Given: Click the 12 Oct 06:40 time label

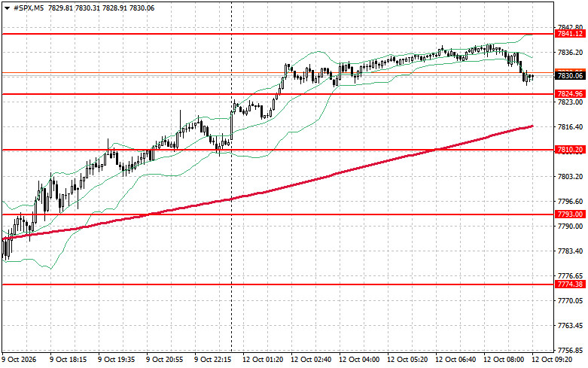Looking at the screenshot, I should 455,360.
